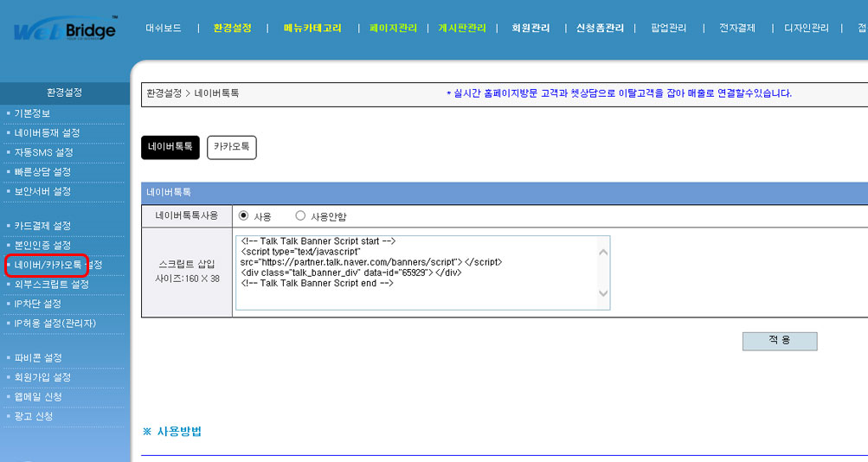This screenshot has width=868, height=462.
Task: Open 외부스크립트 설정 in sidebar
Action: [51, 285]
